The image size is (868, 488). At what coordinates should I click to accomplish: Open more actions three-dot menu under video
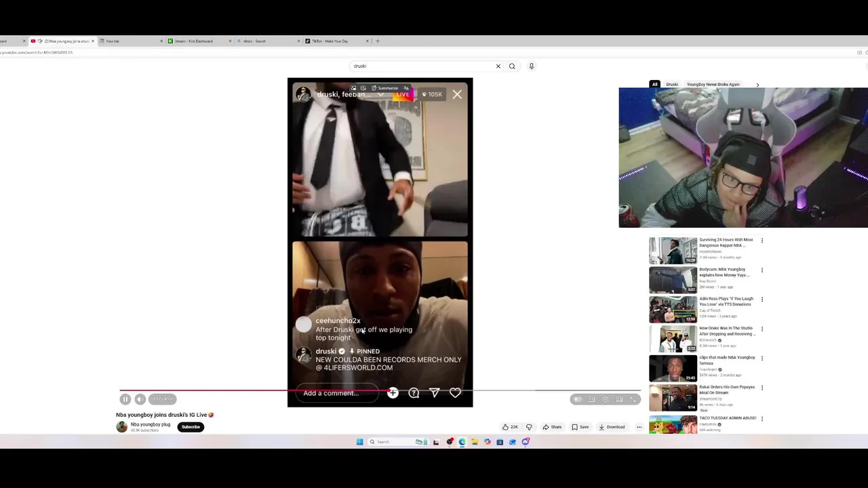pyautogui.click(x=639, y=427)
